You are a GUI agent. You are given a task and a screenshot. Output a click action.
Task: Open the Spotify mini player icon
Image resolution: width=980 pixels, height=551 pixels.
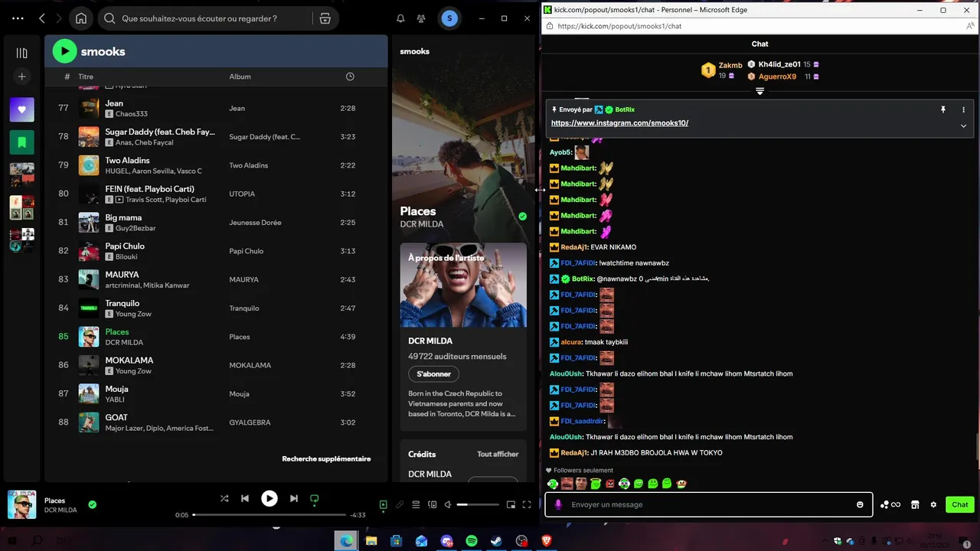coord(511,504)
